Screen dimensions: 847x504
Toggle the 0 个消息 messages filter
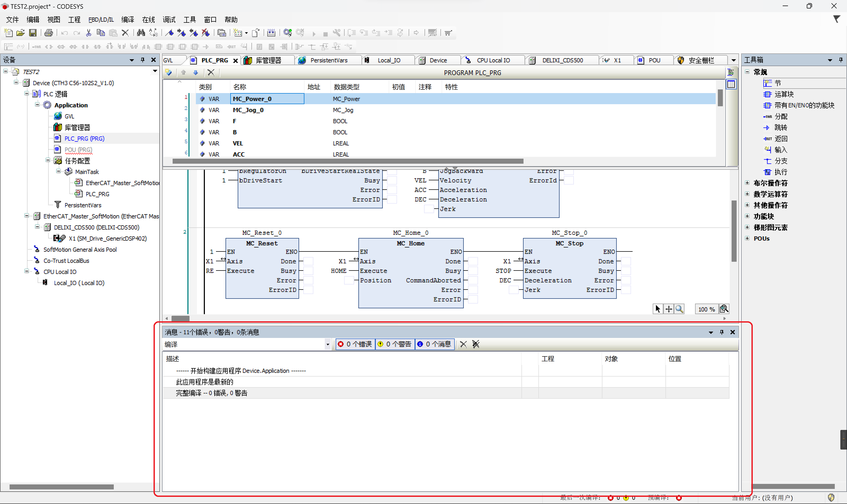434,344
